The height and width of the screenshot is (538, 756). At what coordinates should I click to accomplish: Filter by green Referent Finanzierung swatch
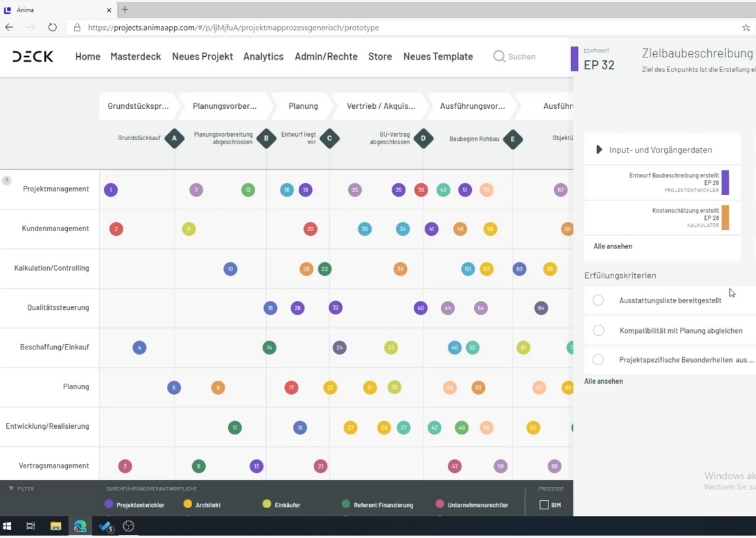pyautogui.click(x=345, y=504)
